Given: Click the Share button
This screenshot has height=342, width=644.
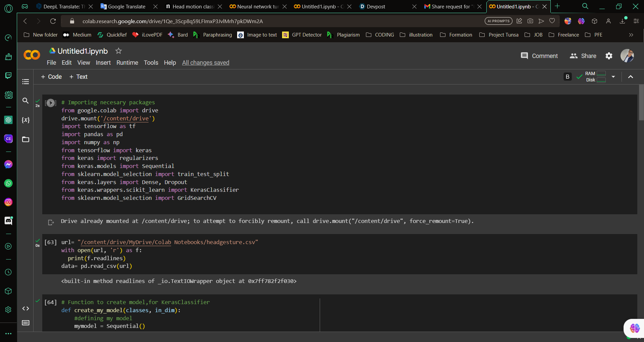Looking at the screenshot, I should pos(583,56).
